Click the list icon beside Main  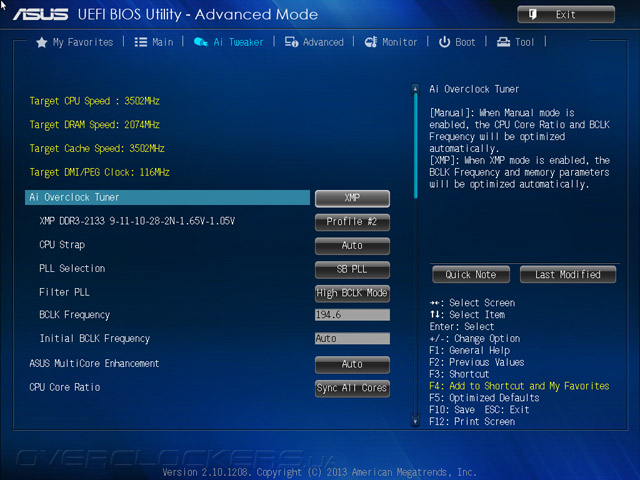click(141, 42)
